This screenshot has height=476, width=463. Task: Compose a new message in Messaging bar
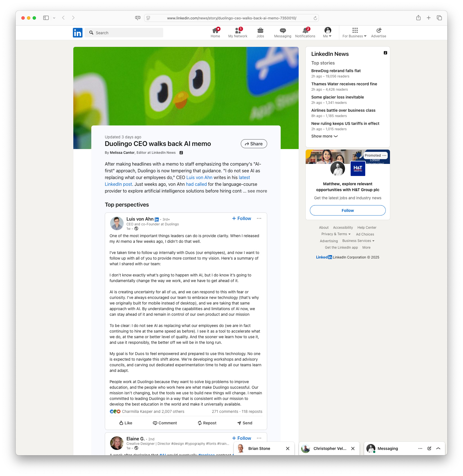tap(429, 448)
